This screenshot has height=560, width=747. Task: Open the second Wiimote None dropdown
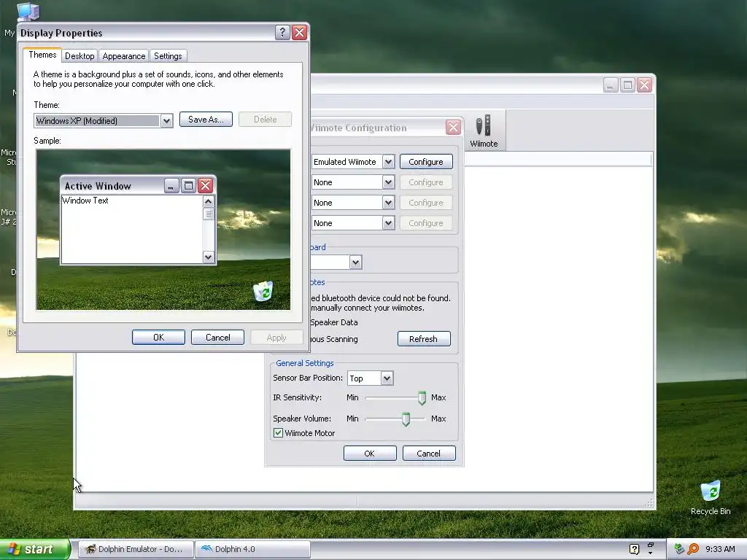tap(388, 182)
